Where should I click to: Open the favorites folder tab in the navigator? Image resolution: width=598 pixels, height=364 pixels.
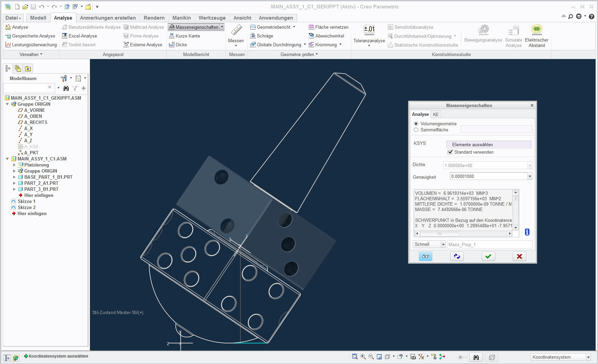coord(28,69)
